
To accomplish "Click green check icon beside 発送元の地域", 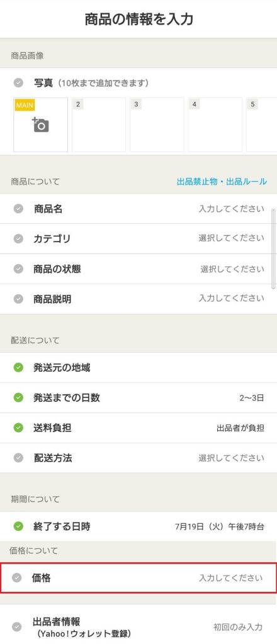I will (18, 367).
